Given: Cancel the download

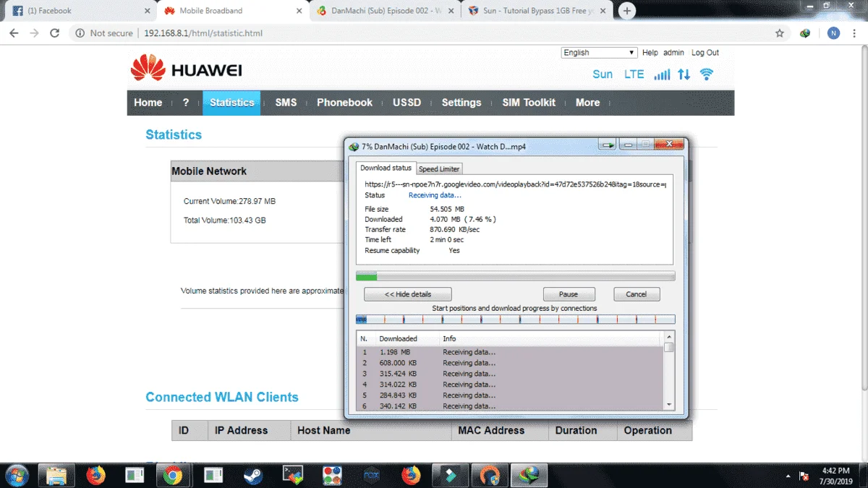Looking at the screenshot, I should click(637, 294).
